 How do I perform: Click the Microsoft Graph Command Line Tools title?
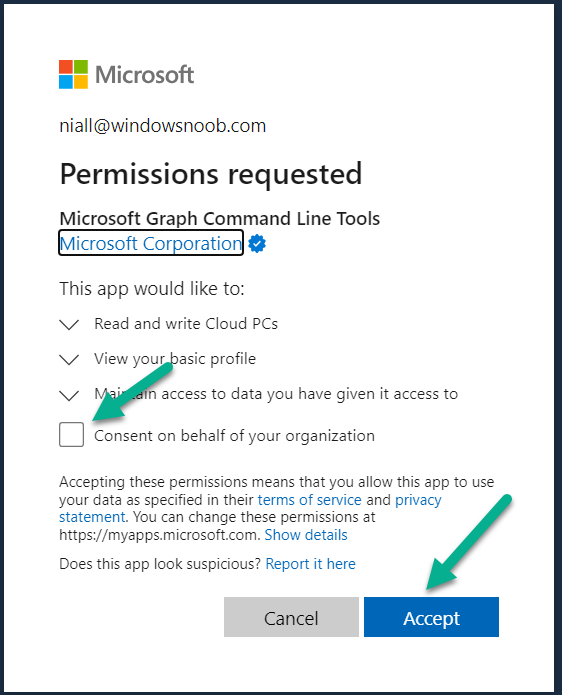click(x=220, y=219)
